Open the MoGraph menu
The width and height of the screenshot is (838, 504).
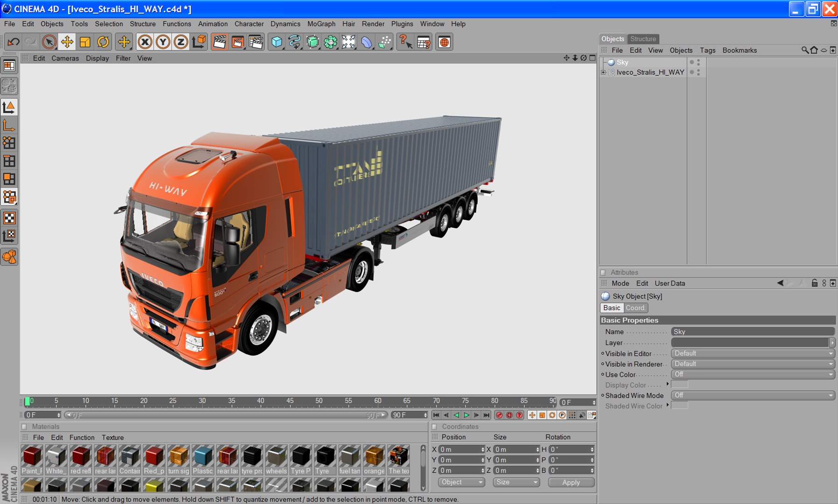321,24
